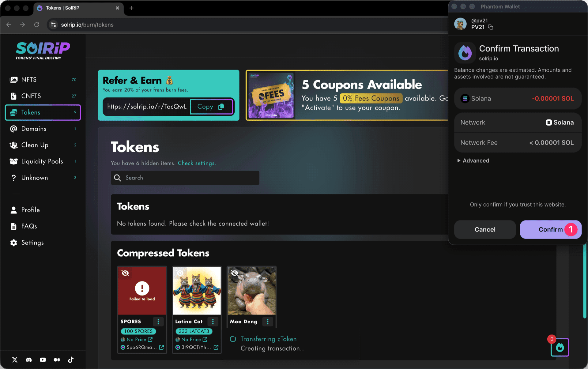Toggle hidden eye on Latino Cat card

(x=180, y=273)
